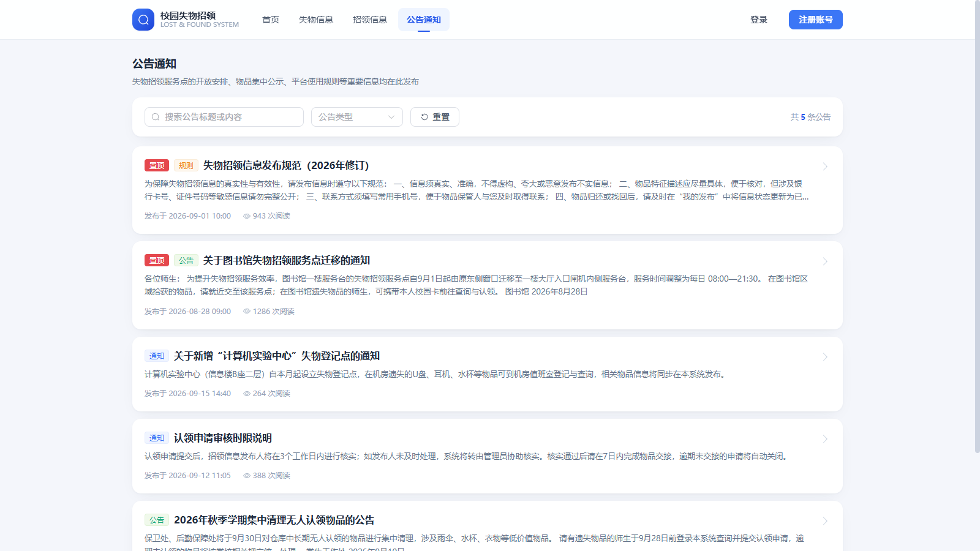Open the 计算机实验中心 notice via its chevron
The image size is (980, 551).
(825, 357)
